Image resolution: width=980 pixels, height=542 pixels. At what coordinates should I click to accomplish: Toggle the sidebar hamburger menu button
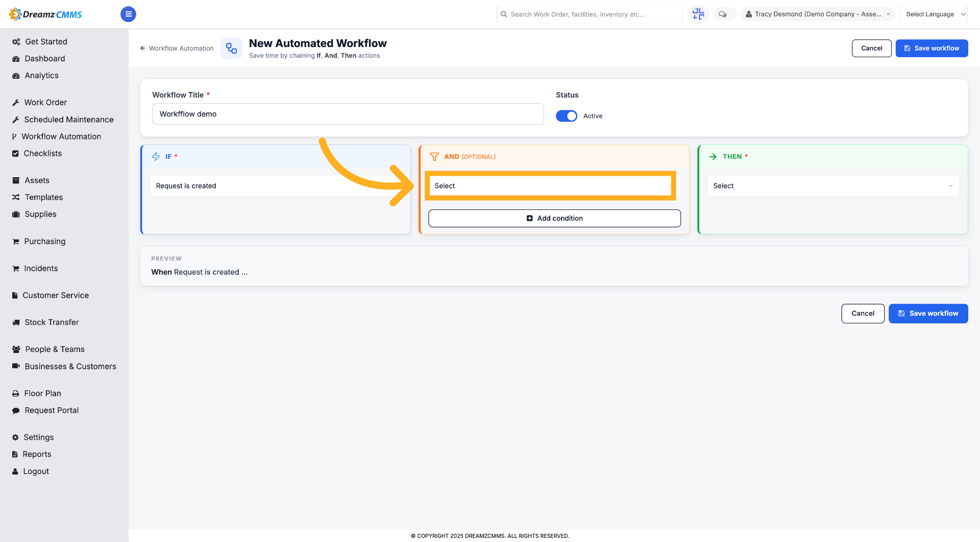click(128, 14)
